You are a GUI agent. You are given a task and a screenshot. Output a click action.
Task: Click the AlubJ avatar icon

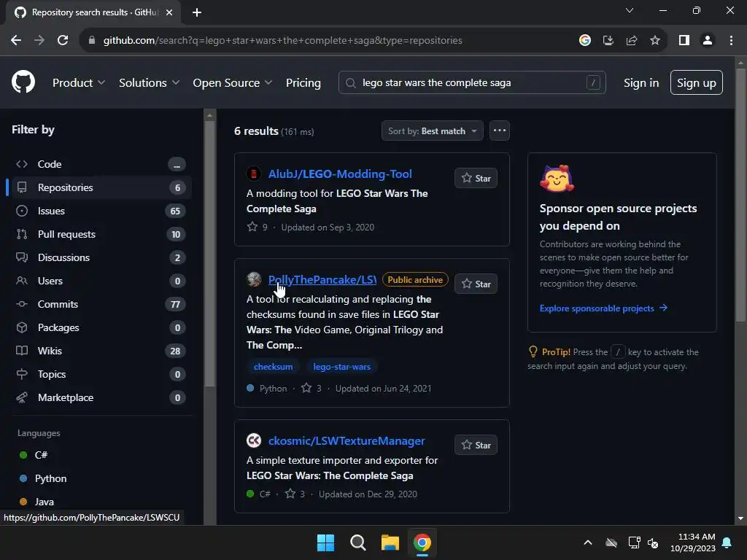point(254,174)
